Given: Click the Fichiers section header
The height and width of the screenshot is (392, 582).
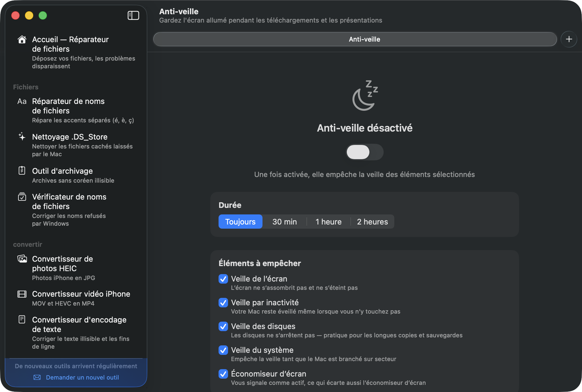Looking at the screenshot, I should pyautogui.click(x=26, y=87).
